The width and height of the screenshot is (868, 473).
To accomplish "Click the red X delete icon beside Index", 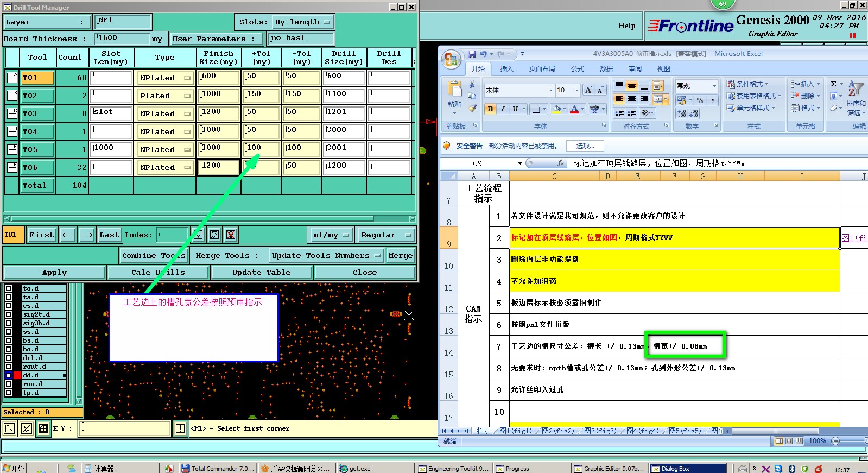I will point(231,235).
